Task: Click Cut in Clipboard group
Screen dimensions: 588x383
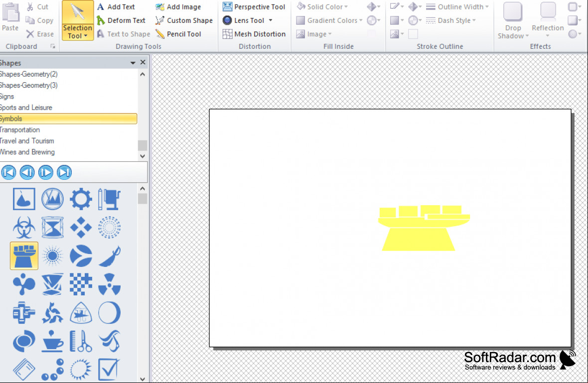Action: pyautogui.click(x=37, y=7)
